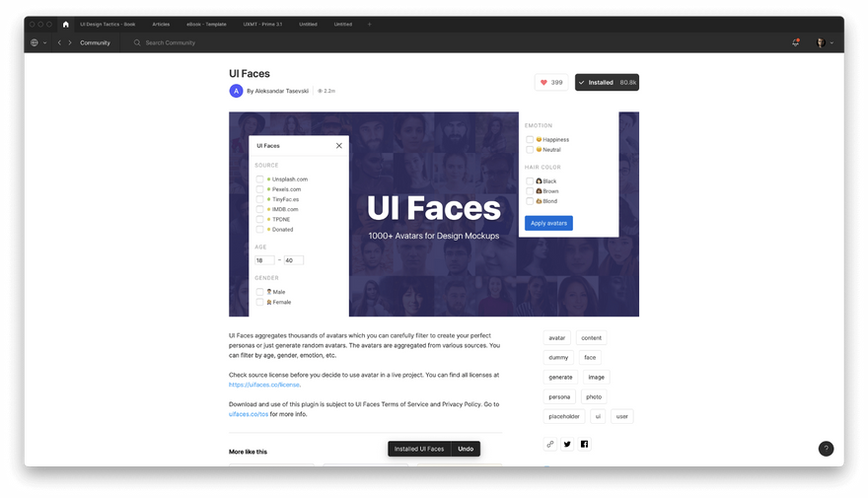Click the UI Faces plugin title

(x=250, y=74)
